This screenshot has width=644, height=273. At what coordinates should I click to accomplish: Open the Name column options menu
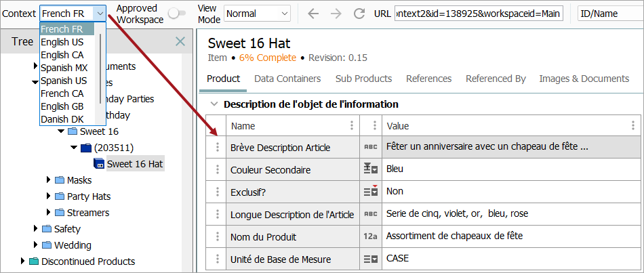pos(351,125)
